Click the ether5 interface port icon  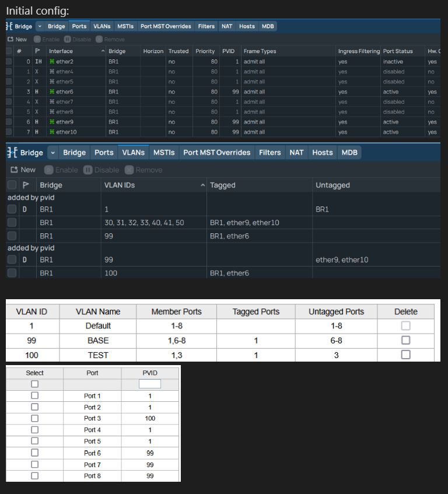(52, 82)
